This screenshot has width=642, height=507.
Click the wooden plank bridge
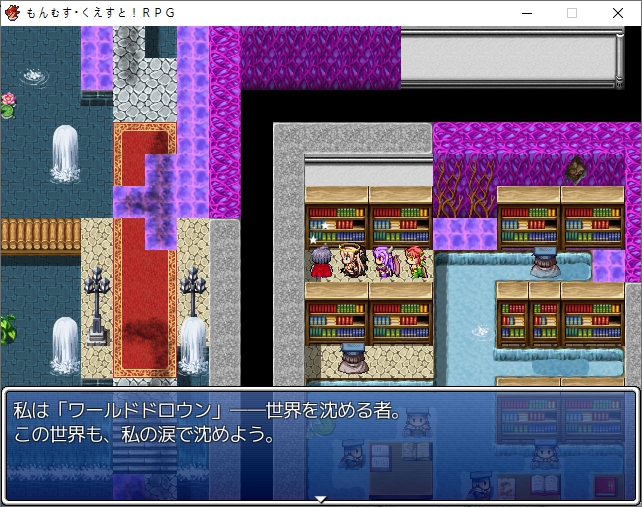(41, 235)
